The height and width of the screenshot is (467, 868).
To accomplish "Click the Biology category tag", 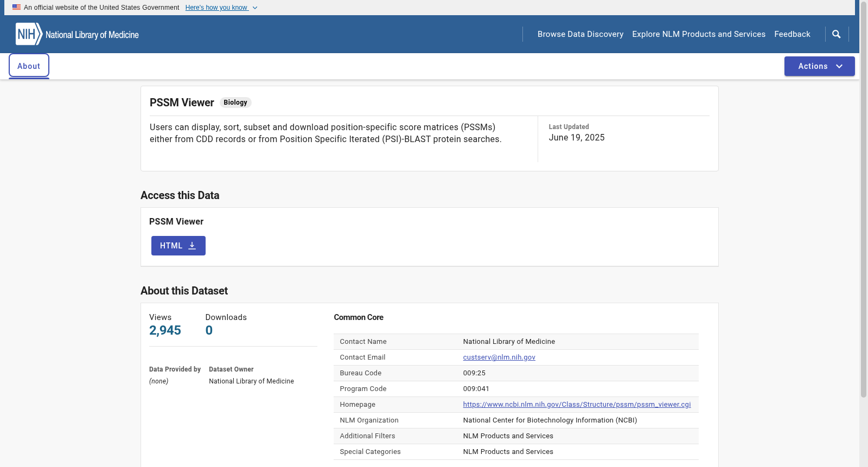I will 235,103.
